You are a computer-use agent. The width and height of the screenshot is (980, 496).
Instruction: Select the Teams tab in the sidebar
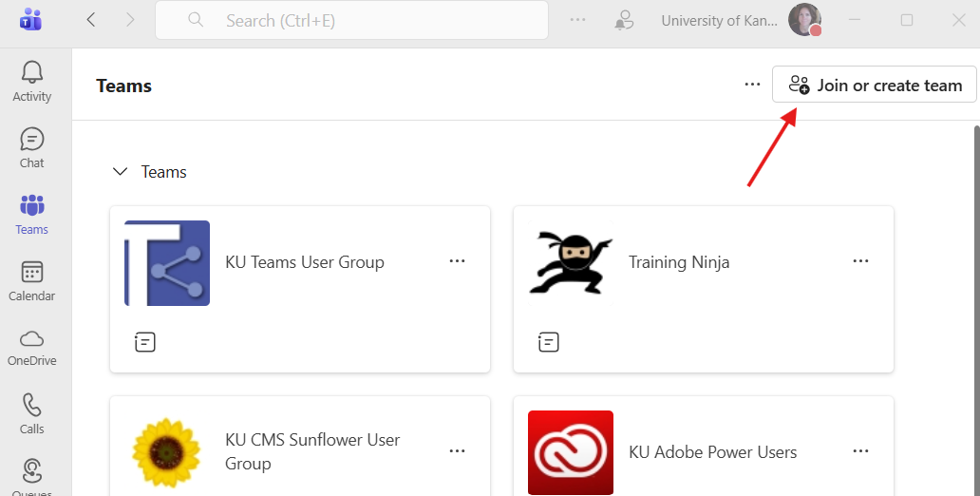pyautogui.click(x=32, y=215)
